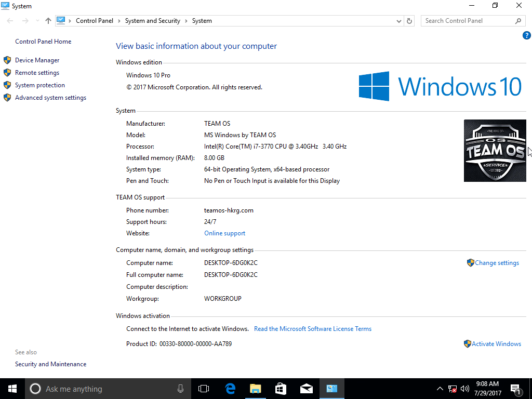Expand the address bar history dropdown
The image size is (532, 399).
(398, 21)
